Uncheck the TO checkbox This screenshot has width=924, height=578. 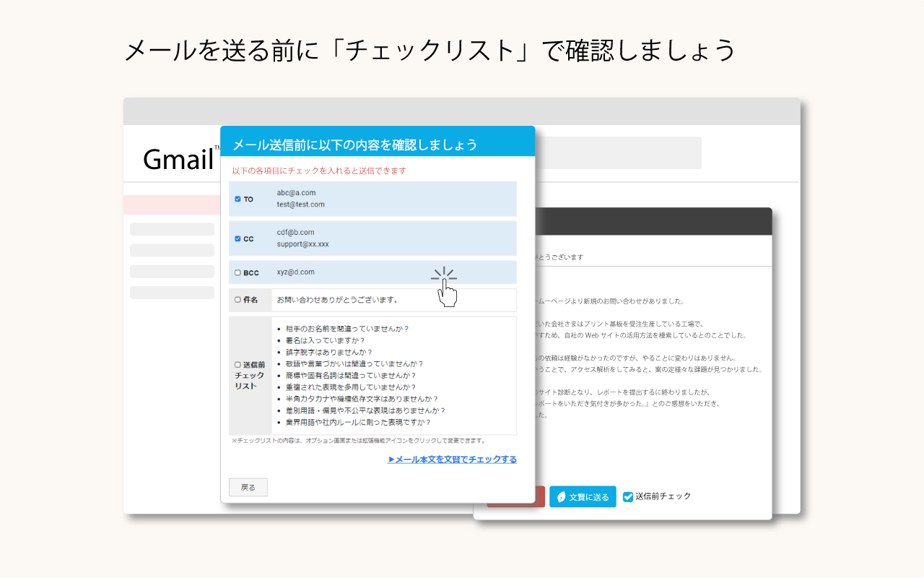coord(237,199)
